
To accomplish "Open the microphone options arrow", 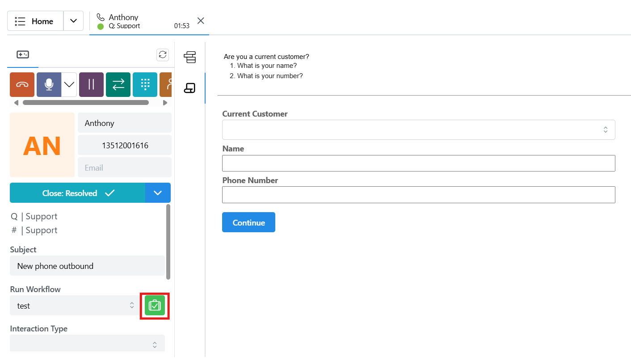I will [69, 84].
